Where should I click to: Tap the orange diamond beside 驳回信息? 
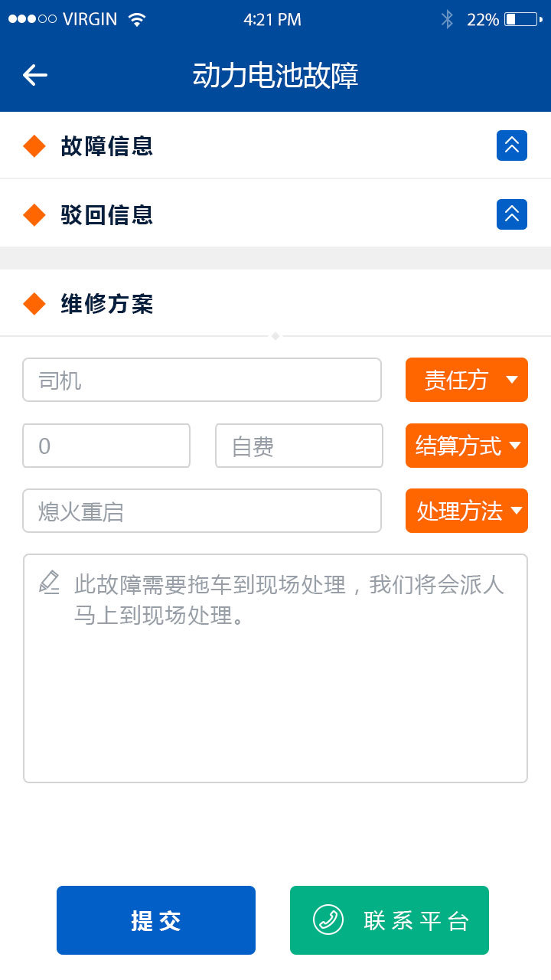click(34, 215)
